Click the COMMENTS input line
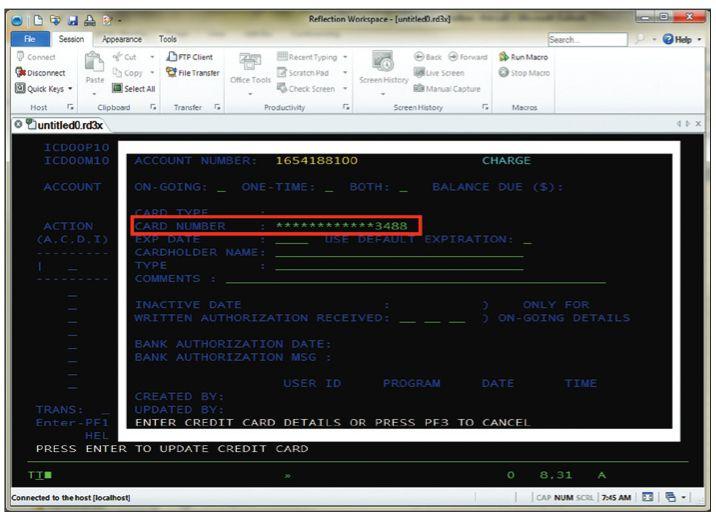The image size is (716, 520). tap(416, 279)
